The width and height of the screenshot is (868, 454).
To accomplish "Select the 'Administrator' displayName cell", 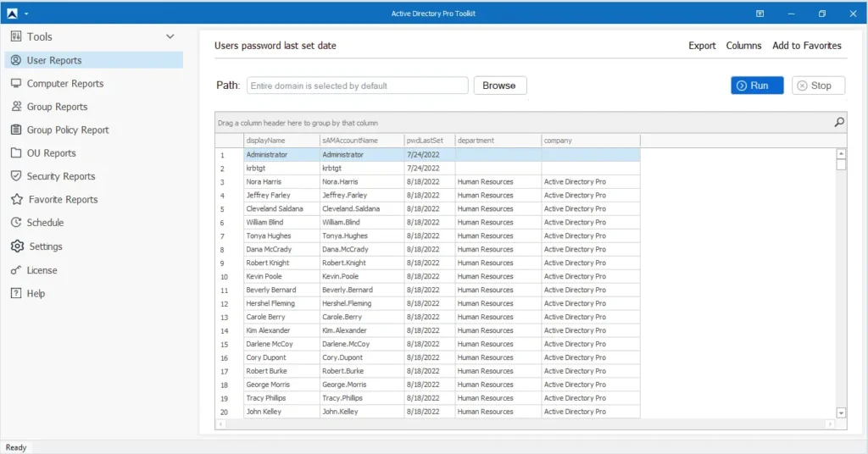I will (281, 155).
